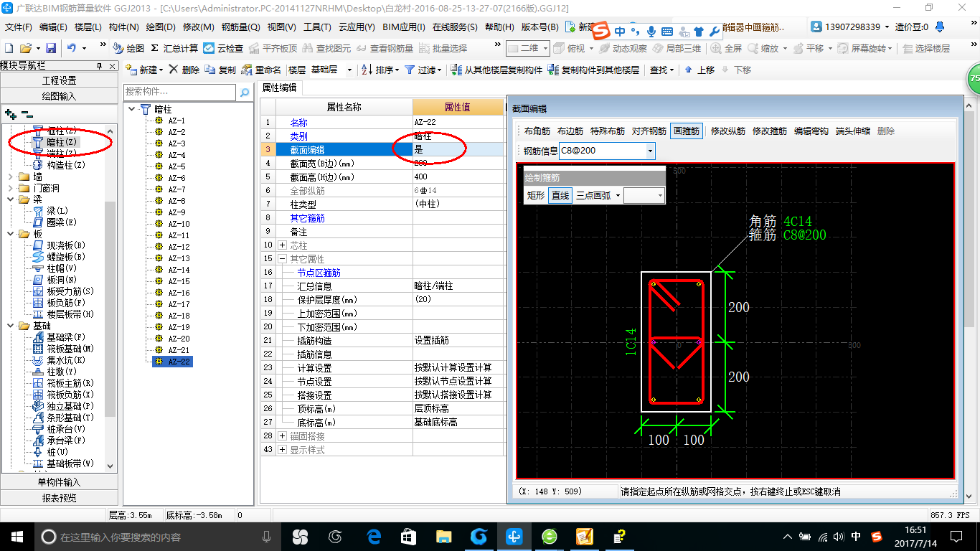Click the open folder icon
Viewport: 980px width, 551px height.
[x=25, y=48]
